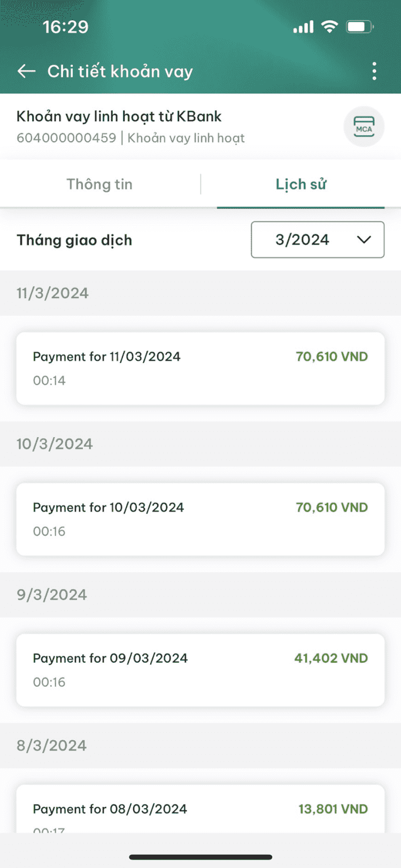This screenshot has height=868, width=401.
Task: Select the Lịch sử tab
Action: click(x=301, y=184)
